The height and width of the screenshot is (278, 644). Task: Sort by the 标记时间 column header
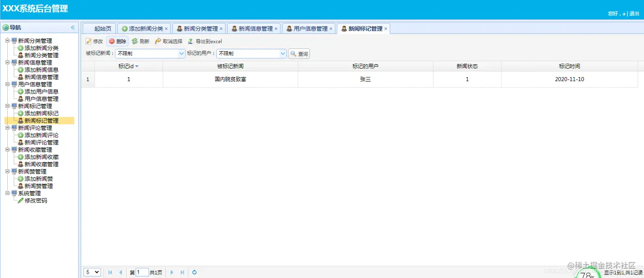[569, 66]
